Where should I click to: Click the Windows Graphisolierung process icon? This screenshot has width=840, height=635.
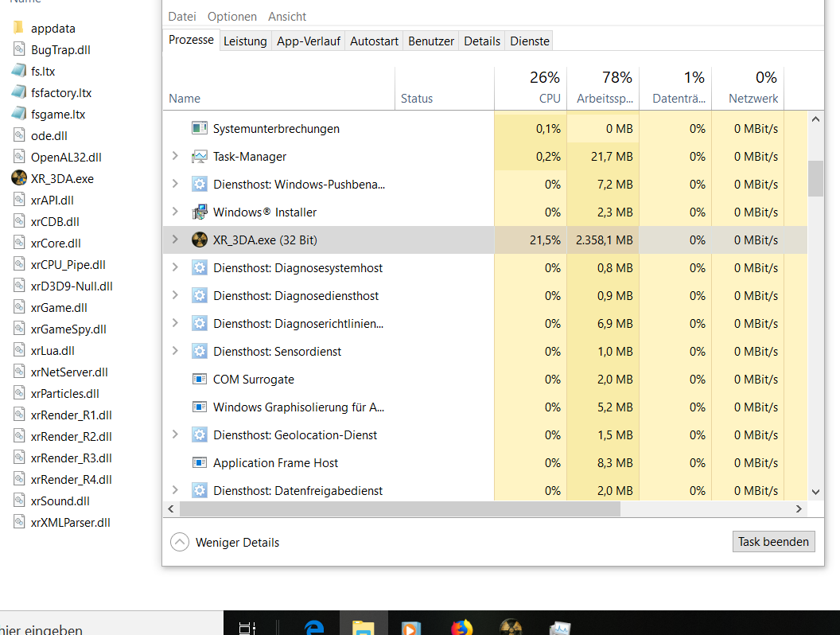(x=200, y=407)
